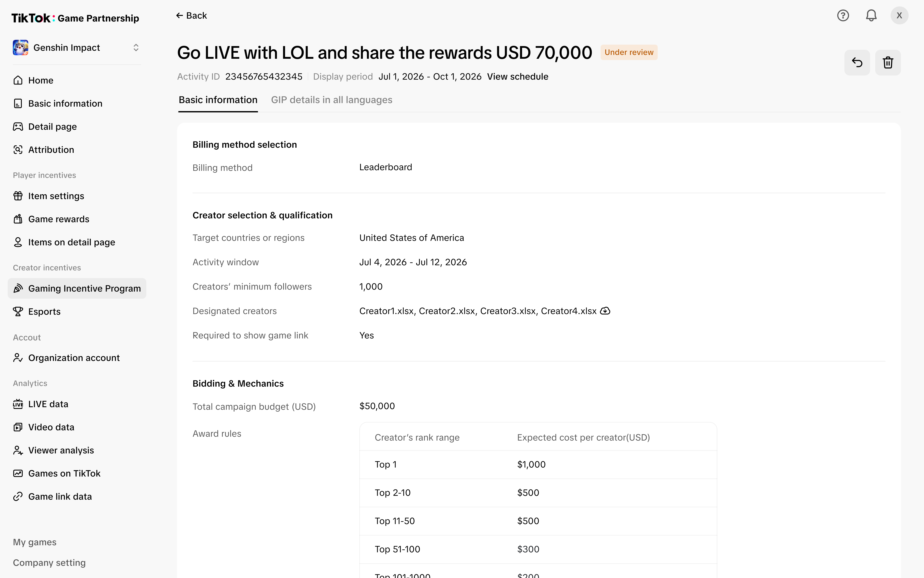Click the LIVE data icon
Viewport: 924px width, 578px height.
point(18,404)
